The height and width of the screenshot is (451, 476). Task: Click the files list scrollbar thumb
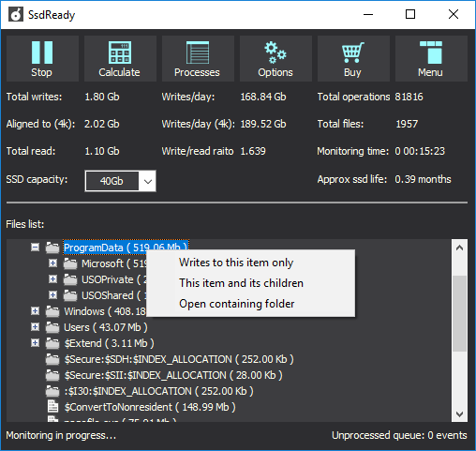coord(459,313)
